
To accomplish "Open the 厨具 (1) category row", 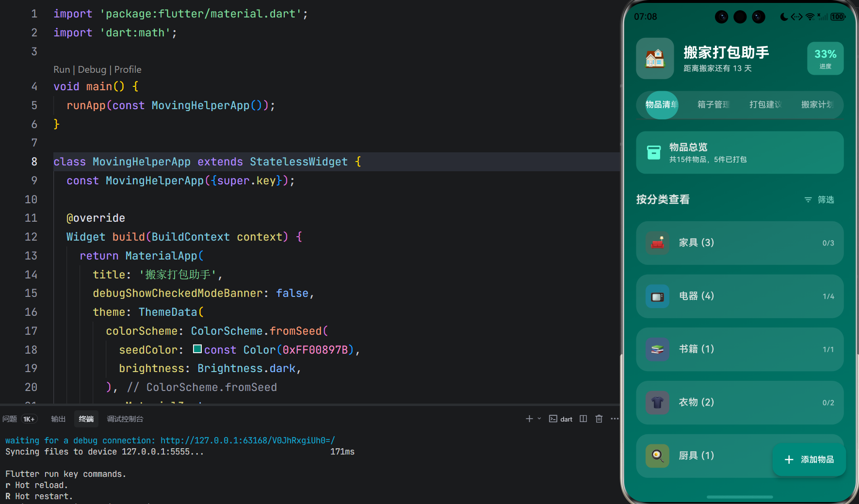I will pyautogui.click(x=740, y=456).
